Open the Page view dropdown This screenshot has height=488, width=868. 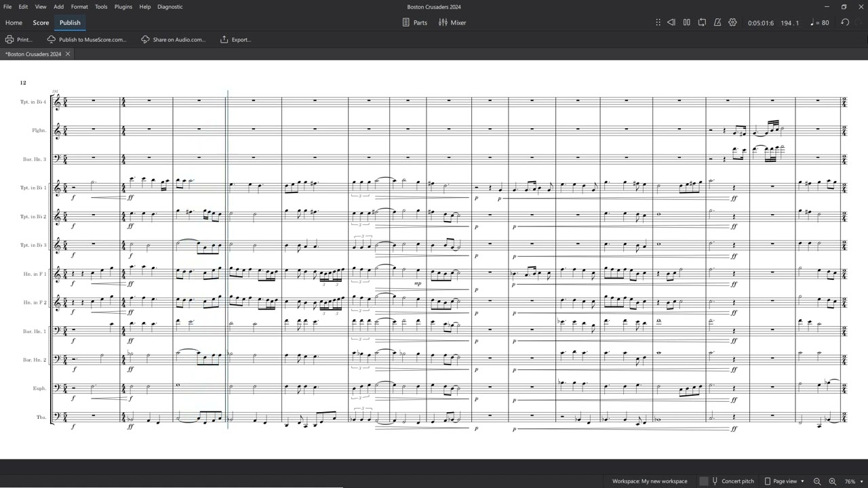pyautogui.click(x=785, y=481)
